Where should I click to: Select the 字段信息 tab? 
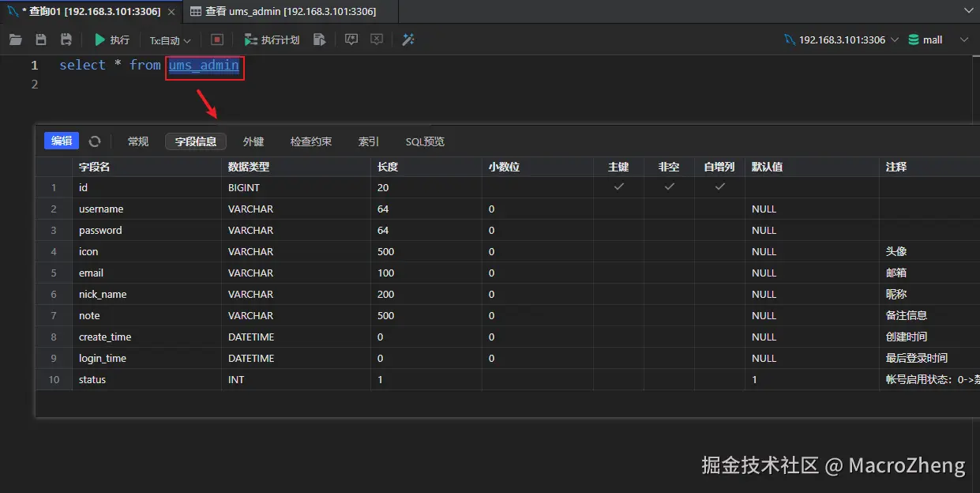pos(196,141)
